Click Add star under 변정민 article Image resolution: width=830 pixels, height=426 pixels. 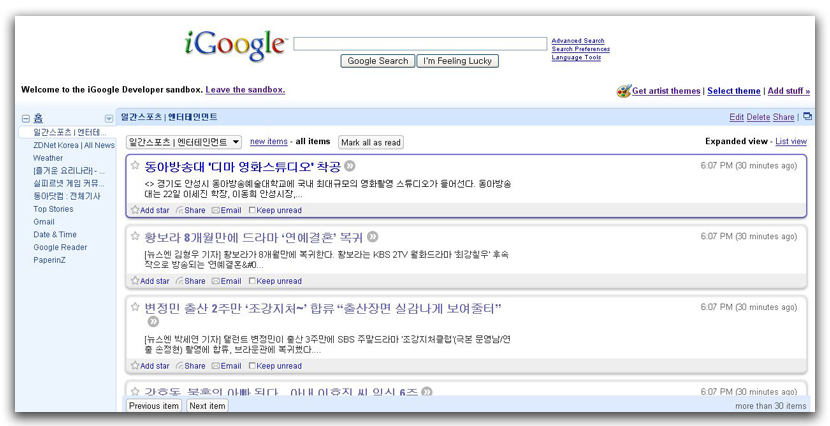[150, 366]
